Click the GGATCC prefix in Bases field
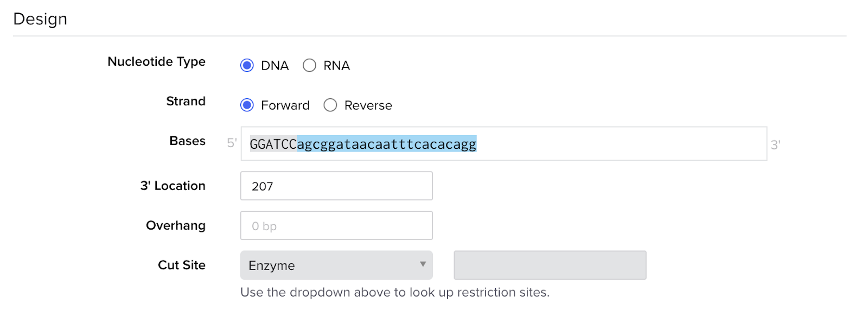The image size is (868, 309). (x=273, y=144)
